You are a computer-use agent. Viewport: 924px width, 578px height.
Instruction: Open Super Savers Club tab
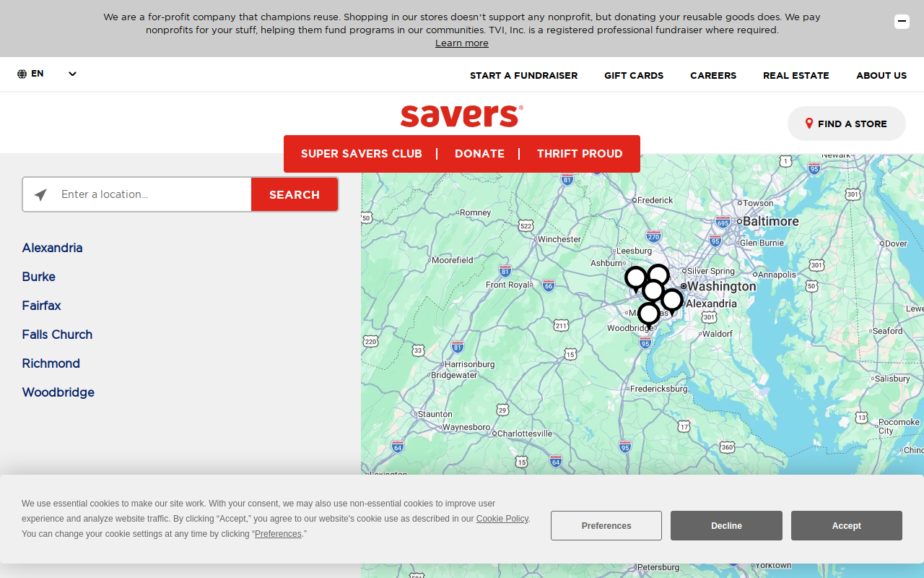[x=361, y=154]
